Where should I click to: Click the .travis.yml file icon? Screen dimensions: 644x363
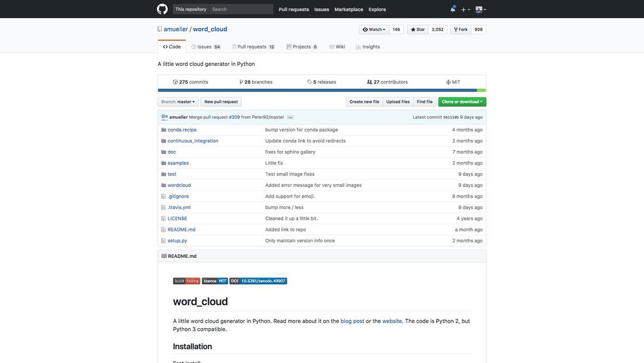(x=164, y=208)
